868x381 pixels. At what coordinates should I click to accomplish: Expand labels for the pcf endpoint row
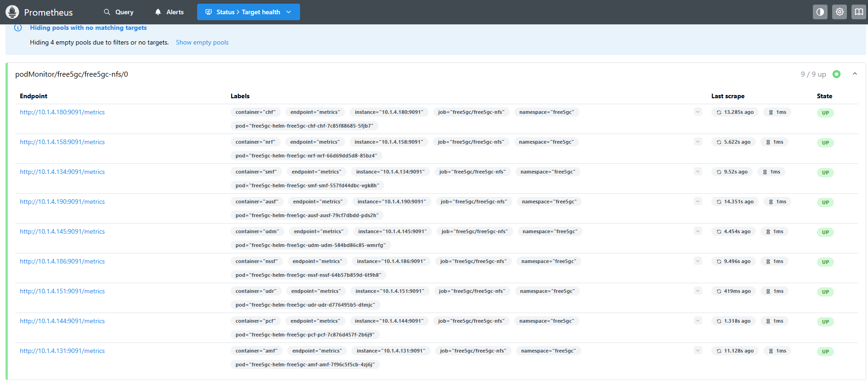pyautogui.click(x=698, y=321)
